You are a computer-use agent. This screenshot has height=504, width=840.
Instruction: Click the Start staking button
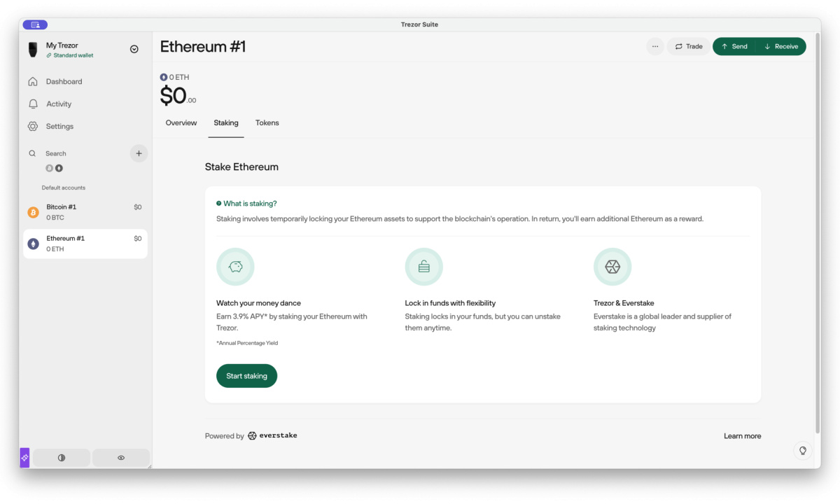click(246, 376)
